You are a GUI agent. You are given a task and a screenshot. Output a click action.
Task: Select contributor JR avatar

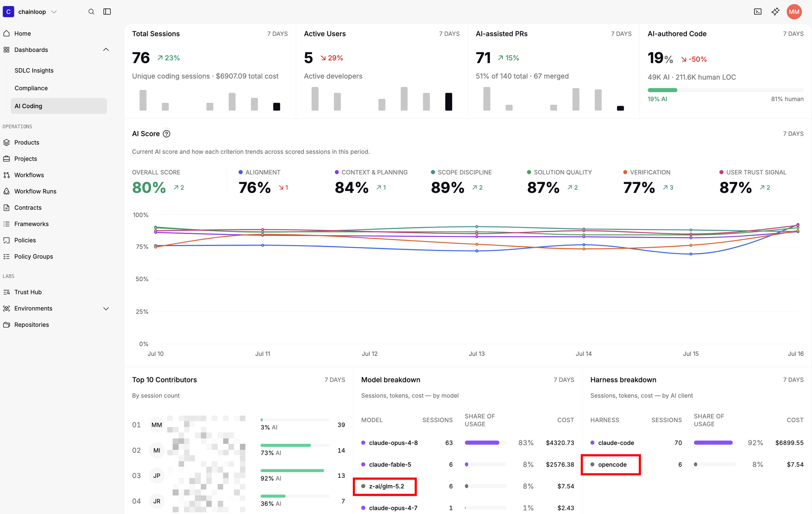(x=157, y=501)
